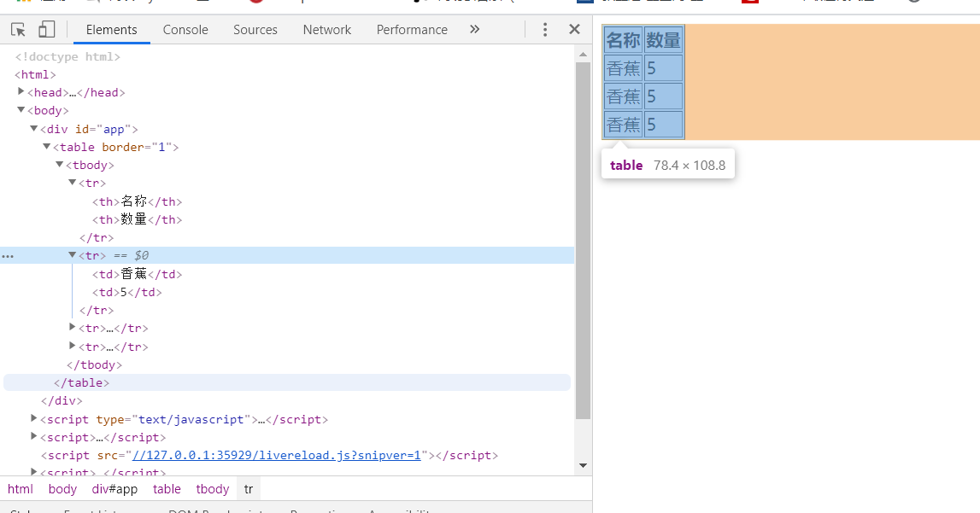Image resolution: width=980 pixels, height=513 pixels.
Task: Select the th 名称 element line
Action: 138,201
